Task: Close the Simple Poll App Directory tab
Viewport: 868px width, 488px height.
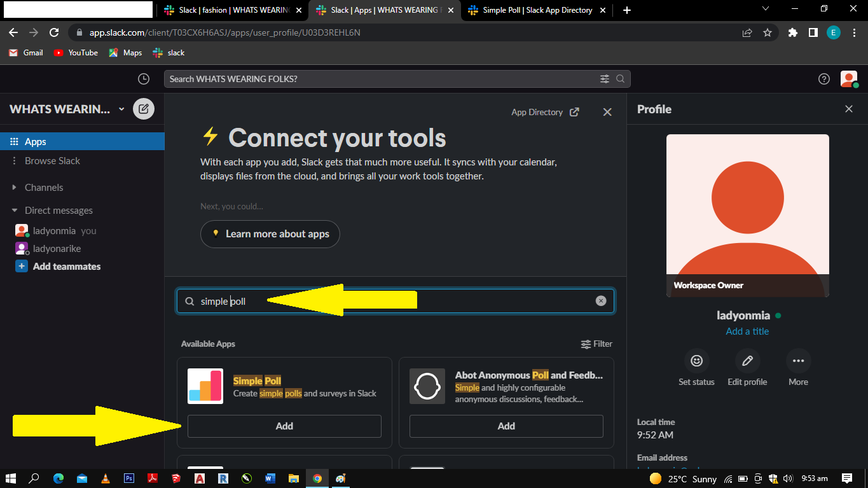Action: click(x=604, y=10)
